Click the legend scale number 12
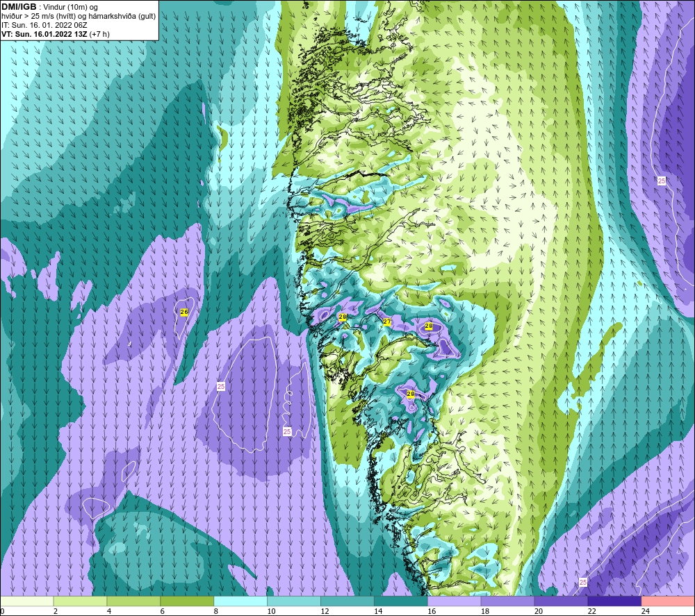This screenshot has height=616, width=695. click(x=325, y=611)
